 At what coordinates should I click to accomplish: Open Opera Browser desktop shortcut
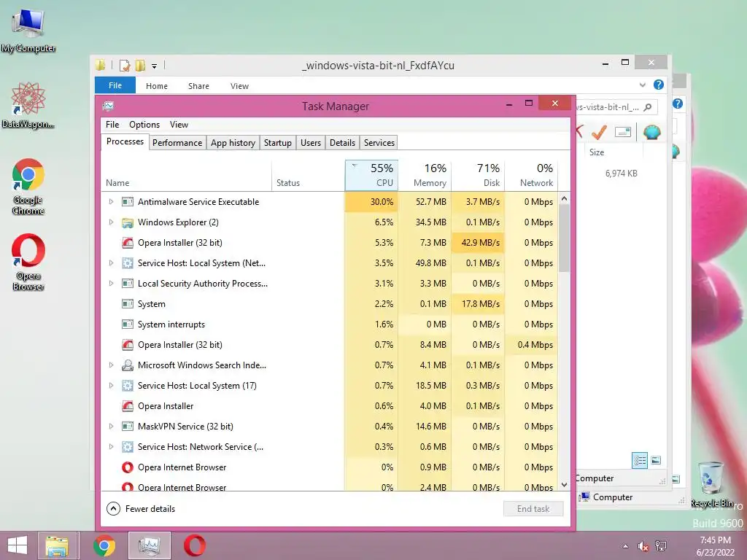click(x=28, y=262)
